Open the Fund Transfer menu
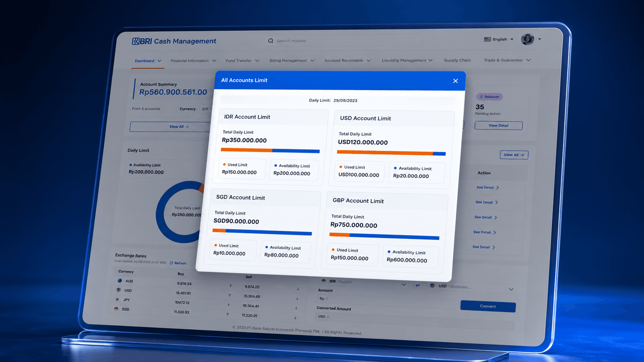The image size is (644, 362). 242,61
